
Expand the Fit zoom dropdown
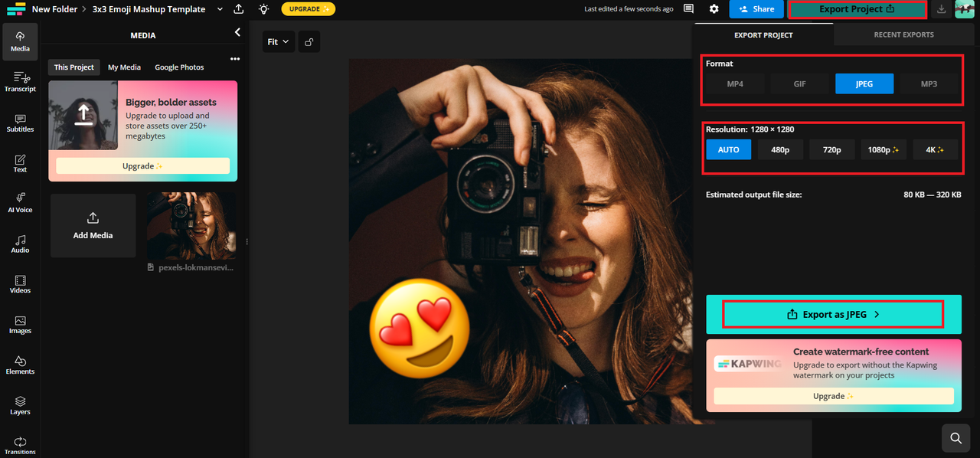(x=278, y=42)
